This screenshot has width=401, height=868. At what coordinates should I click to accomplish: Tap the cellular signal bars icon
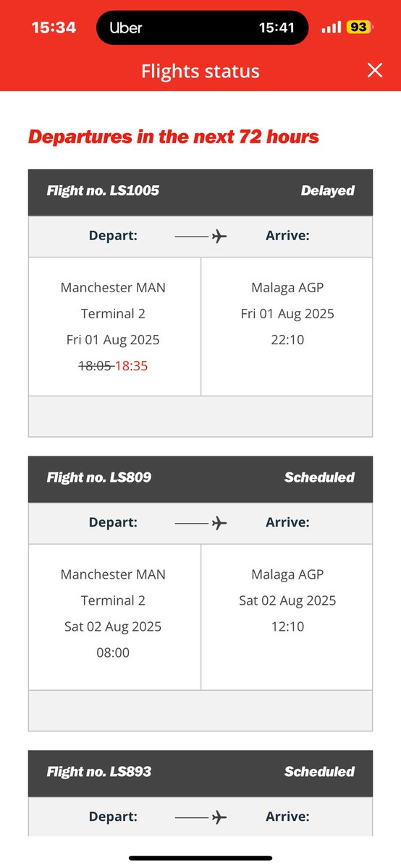[332, 27]
